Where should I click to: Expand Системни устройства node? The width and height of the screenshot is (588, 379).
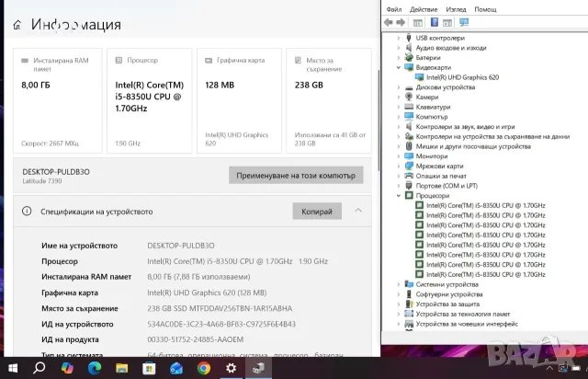click(398, 284)
